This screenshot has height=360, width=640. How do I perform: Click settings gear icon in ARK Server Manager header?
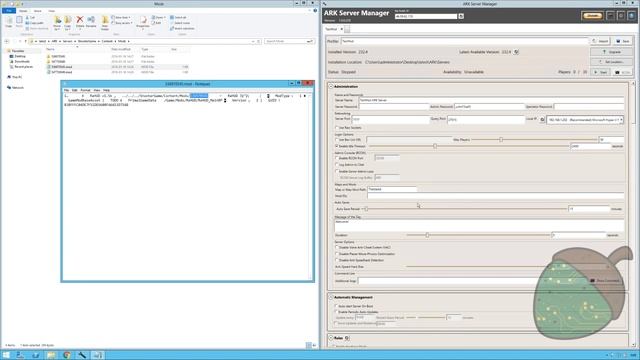(621, 16)
